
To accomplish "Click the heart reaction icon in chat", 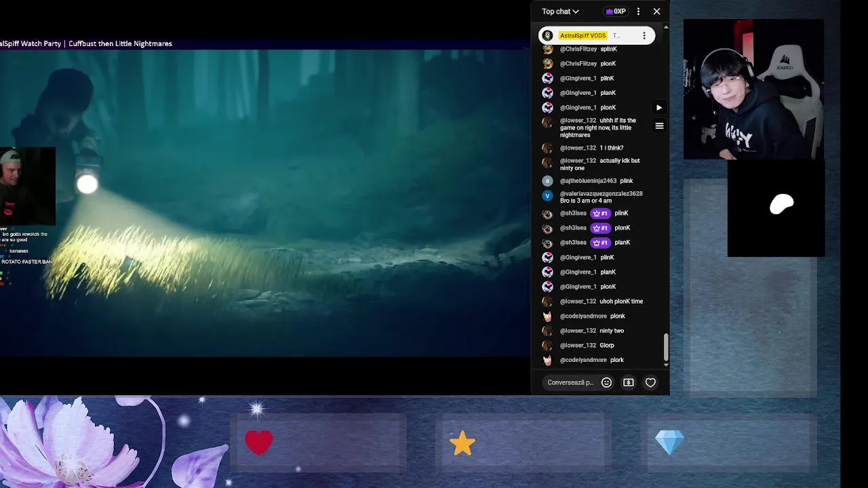I will [650, 383].
